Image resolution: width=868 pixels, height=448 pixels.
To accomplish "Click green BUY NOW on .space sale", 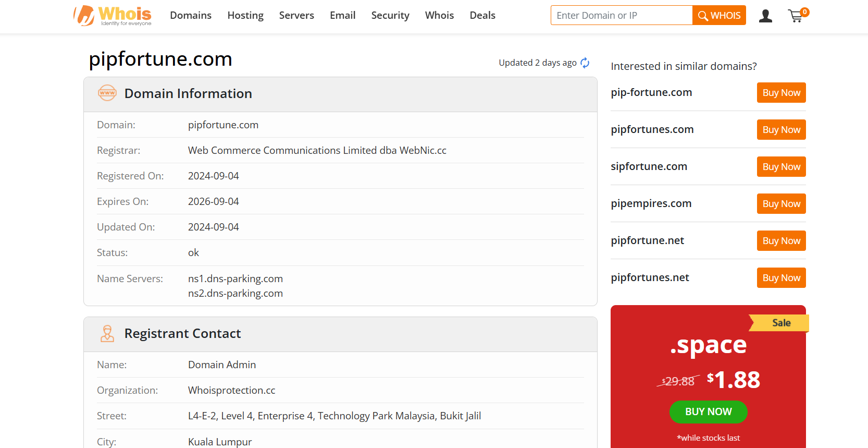I will tap(708, 411).
